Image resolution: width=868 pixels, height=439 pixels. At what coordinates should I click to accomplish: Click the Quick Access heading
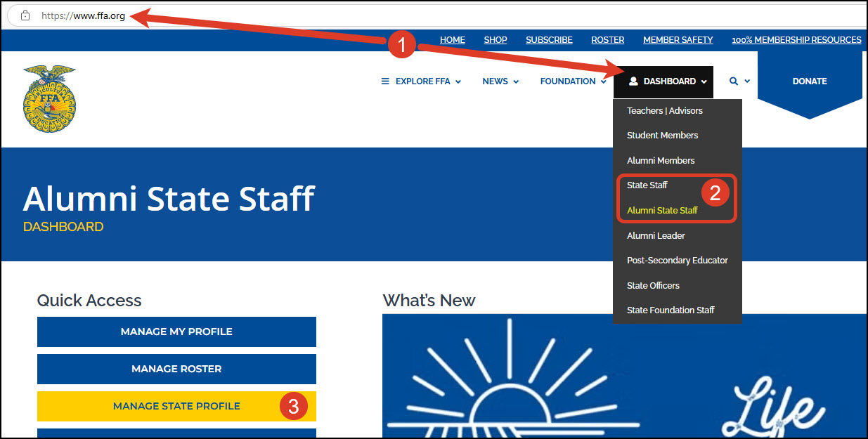pos(89,301)
